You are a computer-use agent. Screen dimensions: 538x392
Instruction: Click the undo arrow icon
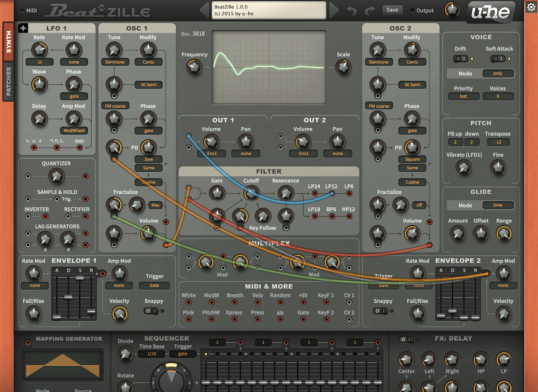(351, 11)
